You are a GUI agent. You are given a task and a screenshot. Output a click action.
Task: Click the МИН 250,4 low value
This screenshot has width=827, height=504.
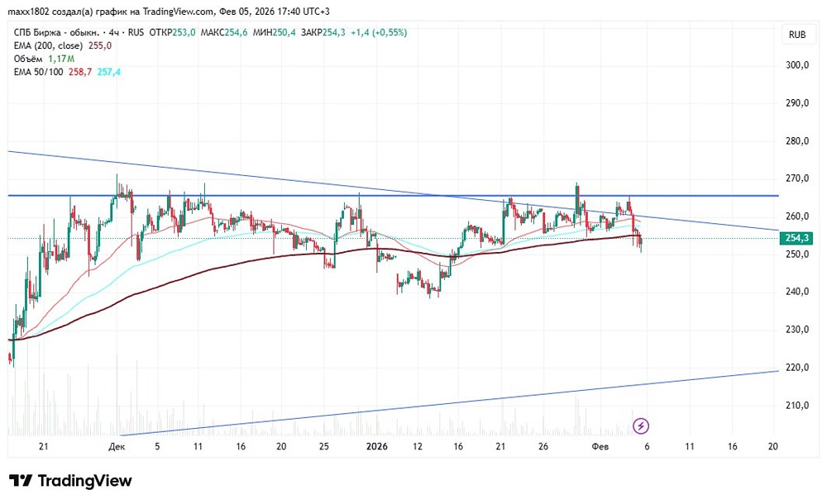(275, 33)
